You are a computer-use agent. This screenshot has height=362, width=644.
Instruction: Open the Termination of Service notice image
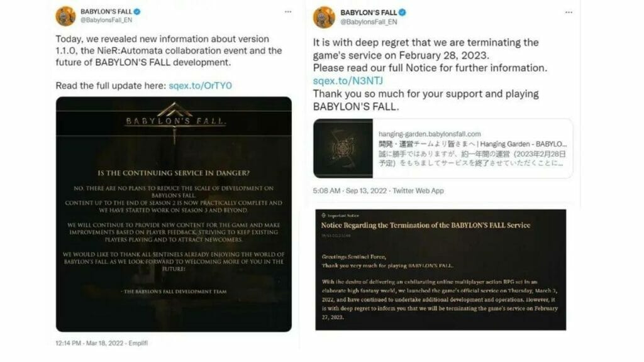click(441, 270)
